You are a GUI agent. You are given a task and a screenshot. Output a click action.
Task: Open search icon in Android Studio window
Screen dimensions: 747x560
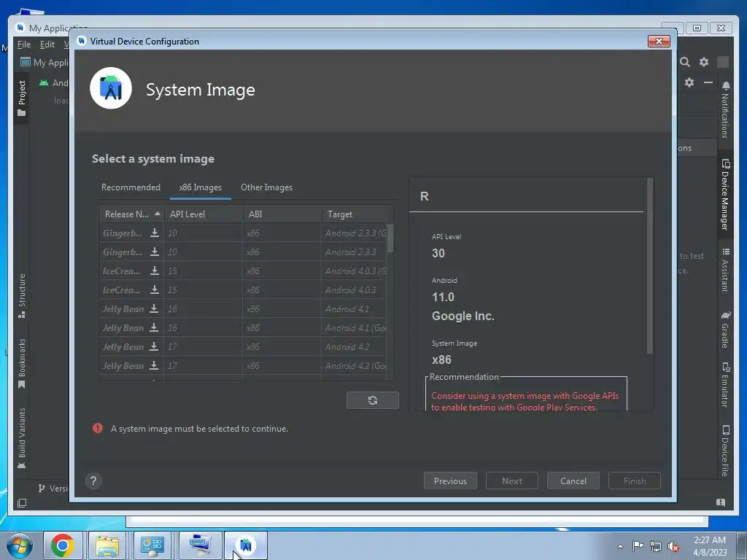pyautogui.click(x=684, y=62)
